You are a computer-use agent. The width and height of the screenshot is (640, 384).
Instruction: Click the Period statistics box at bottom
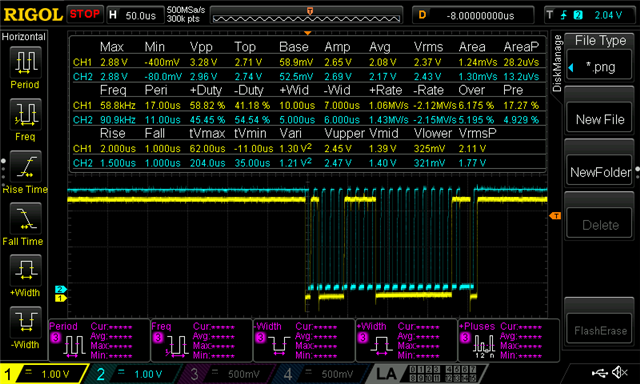pyautogui.click(x=99, y=340)
